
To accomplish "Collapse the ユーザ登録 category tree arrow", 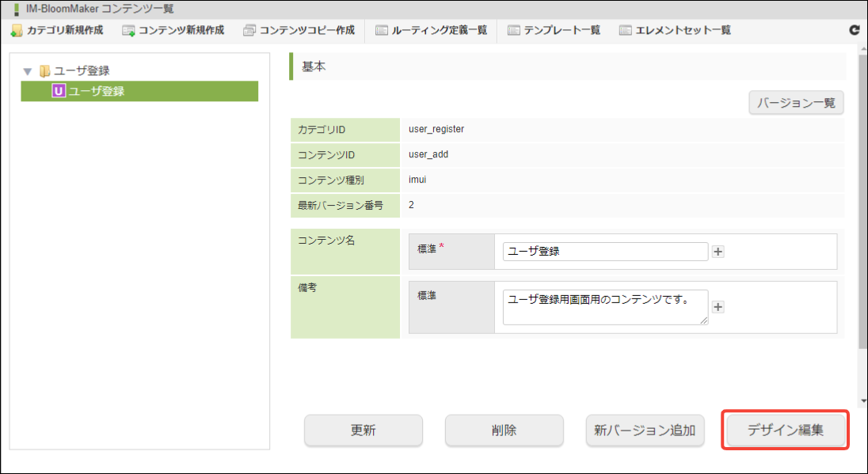I will point(28,71).
